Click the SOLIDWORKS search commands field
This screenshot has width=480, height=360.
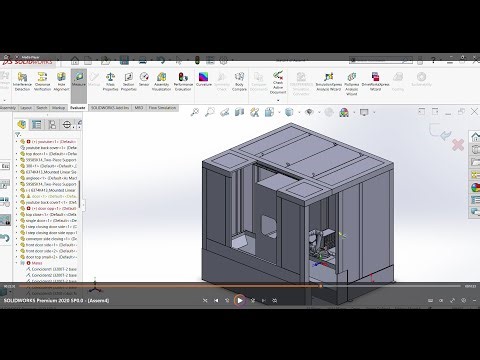(381, 60)
